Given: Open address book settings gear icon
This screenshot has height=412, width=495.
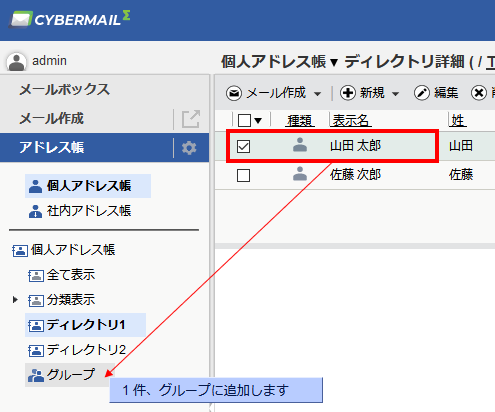Looking at the screenshot, I should tap(189, 148).
